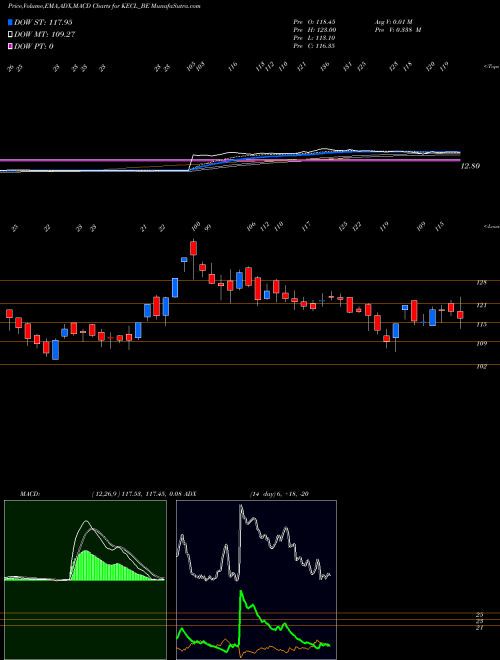Image resolution: width=500 pixels, height=660 pixels.
Task: Click the 128 price level label
Action: (482, 282)
